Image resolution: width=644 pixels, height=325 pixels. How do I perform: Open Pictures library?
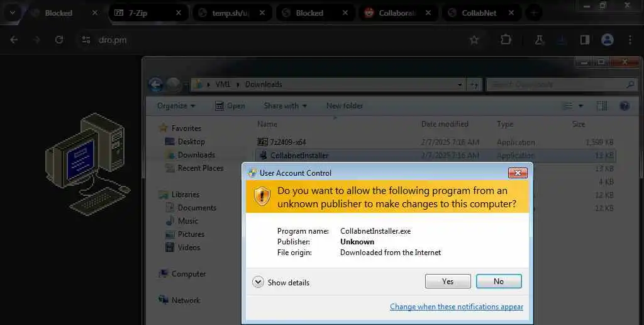(185, 234)
